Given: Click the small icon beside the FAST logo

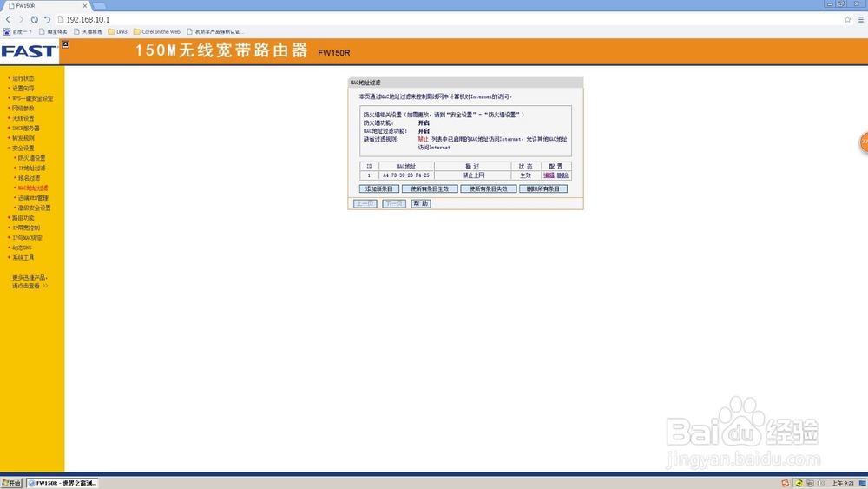Looking at the screenshot, I should click(x=65, y=44).
